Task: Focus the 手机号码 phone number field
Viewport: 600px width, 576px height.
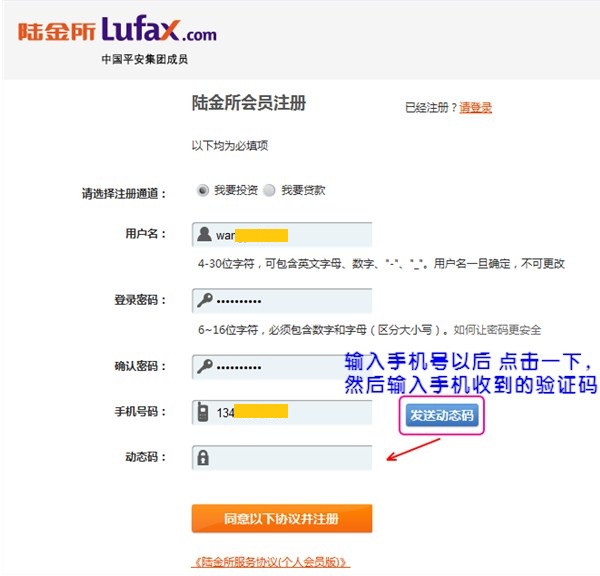Action: [x=282, y=412]
